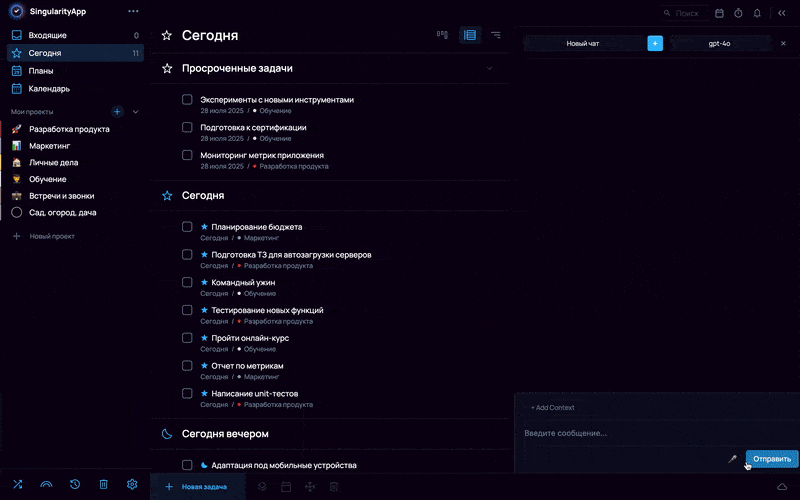800x500 pixels.
Task: Collapse the 'Мои проекты' list chevron
Action: point(136,112)
